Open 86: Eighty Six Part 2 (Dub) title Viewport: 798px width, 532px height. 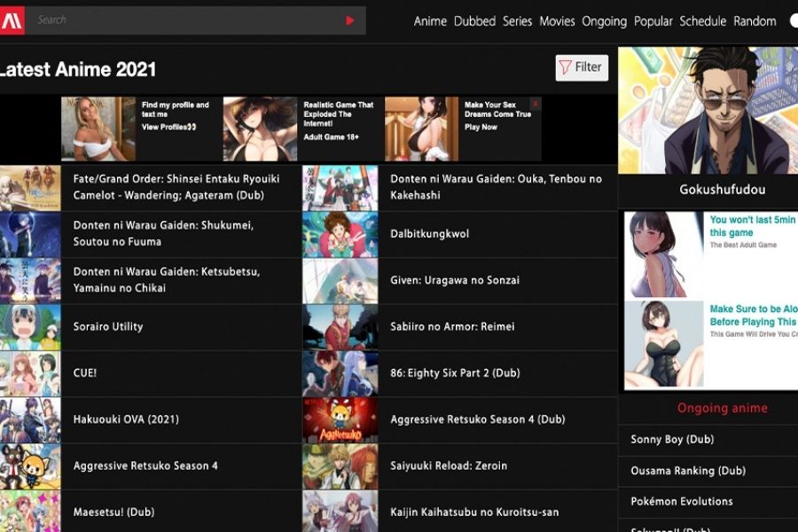455,372
